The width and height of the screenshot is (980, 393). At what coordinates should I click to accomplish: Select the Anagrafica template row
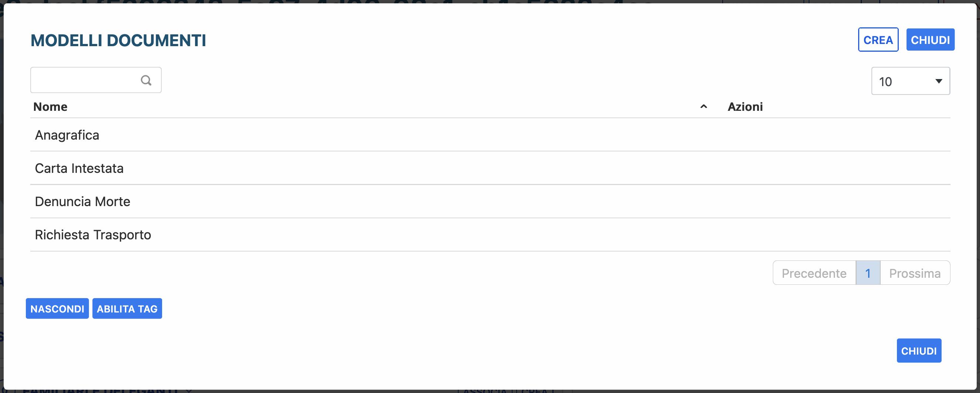tap(67, 135)
